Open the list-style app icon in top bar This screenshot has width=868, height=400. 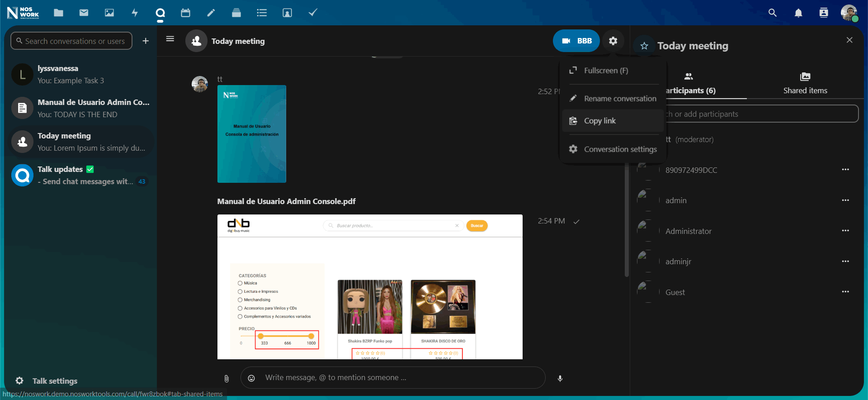(x=261, y=13)
